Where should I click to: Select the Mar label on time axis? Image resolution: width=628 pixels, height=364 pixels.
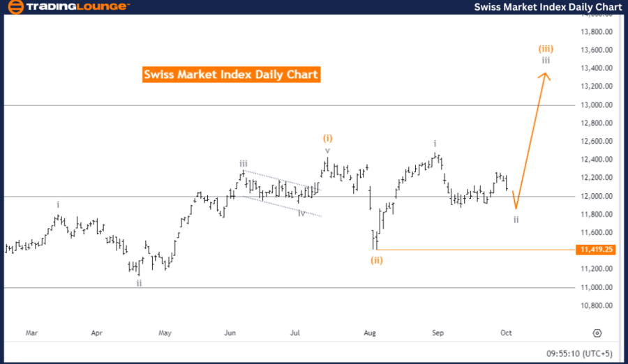click(31, 333)
